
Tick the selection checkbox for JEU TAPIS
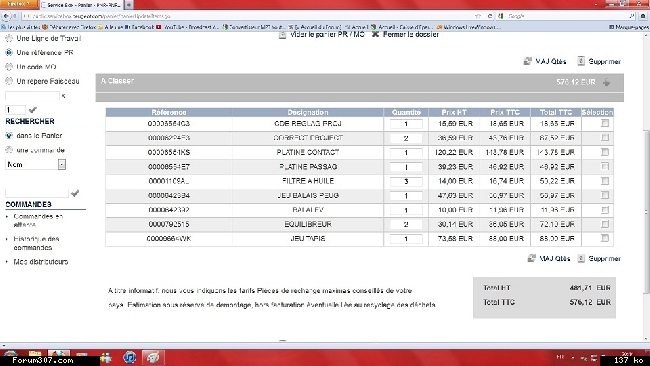605,238
